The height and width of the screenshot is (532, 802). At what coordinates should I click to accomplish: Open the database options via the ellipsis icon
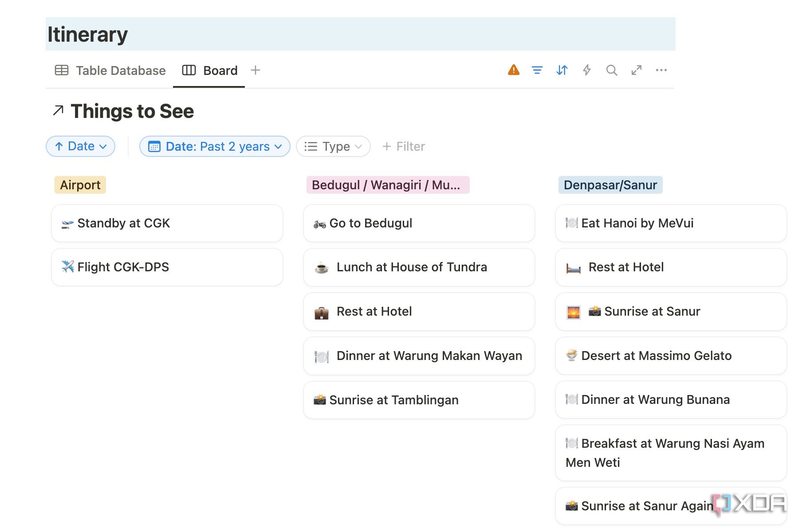pos(661,70)
